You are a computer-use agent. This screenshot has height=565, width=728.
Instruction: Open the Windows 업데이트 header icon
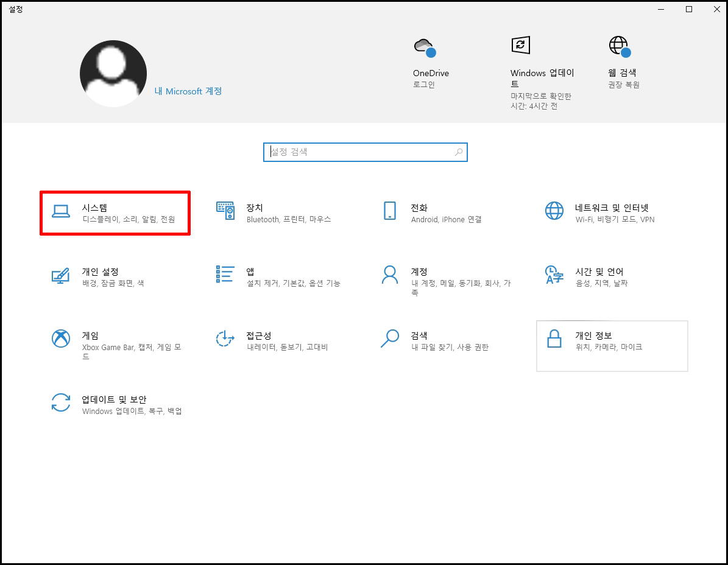(x=520, y=45)
